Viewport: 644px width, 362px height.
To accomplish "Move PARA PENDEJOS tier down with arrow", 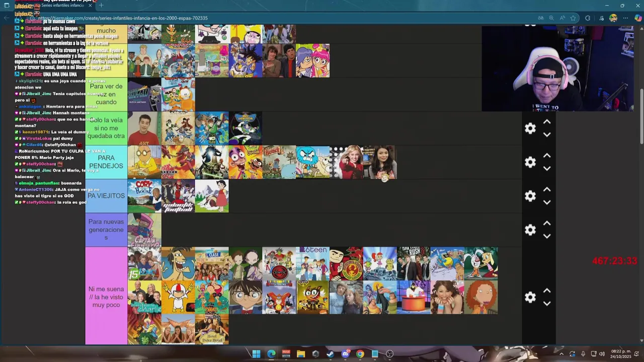I will (547, 168).
